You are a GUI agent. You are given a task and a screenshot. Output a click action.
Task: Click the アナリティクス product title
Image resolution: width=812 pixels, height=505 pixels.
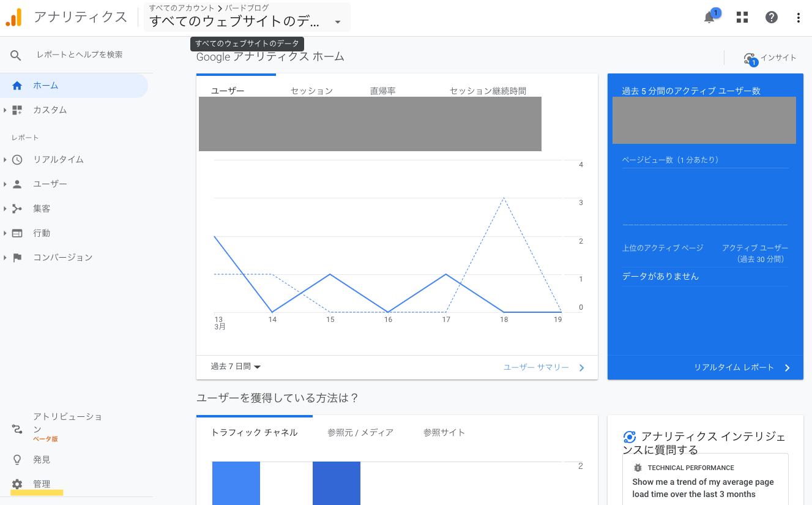point(81,17)
